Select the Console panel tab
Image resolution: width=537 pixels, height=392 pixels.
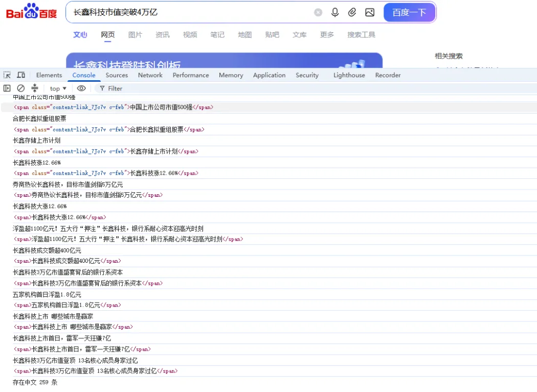coord(84,75)
